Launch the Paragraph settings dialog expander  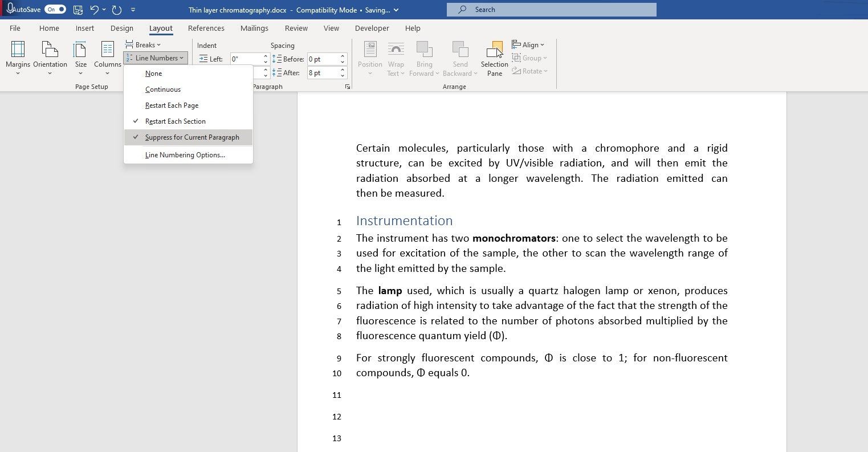(347, 87)
